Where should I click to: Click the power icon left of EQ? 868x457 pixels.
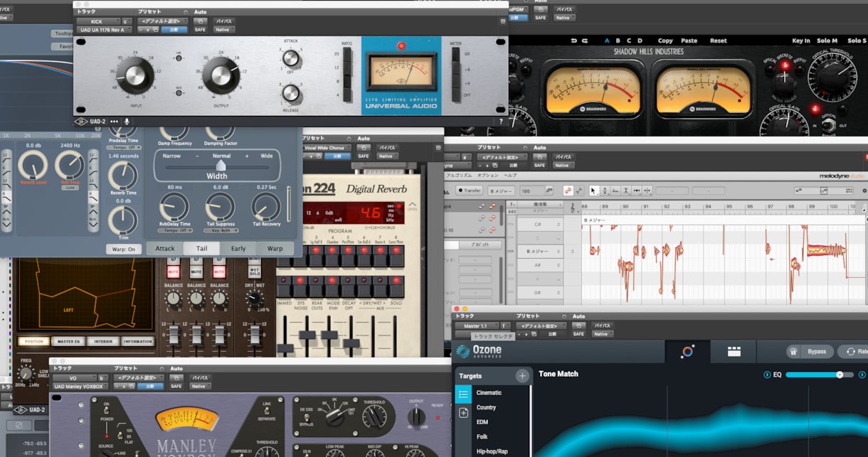[767, 375]
